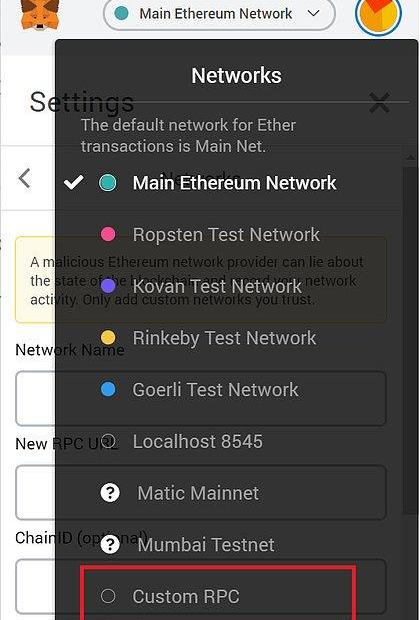Click the MetaMask fox logo
This screenshot has height=620, width=420.
(x=40, y=15)
